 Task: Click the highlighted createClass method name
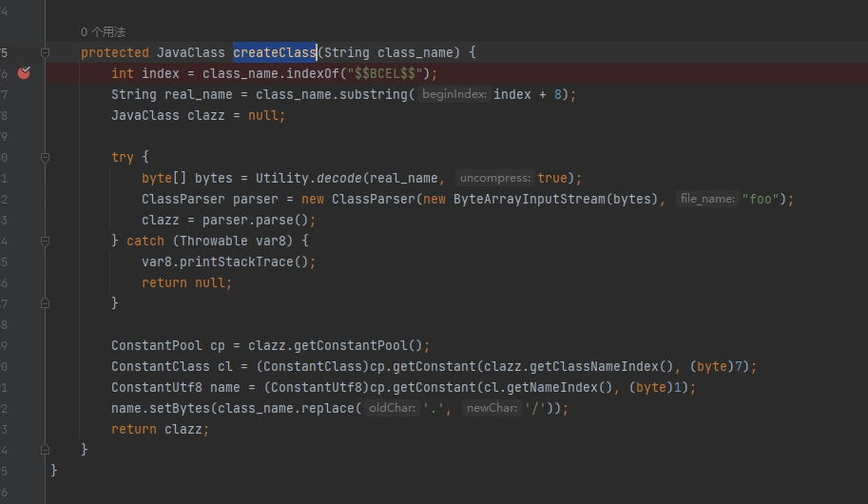point(274,52)
